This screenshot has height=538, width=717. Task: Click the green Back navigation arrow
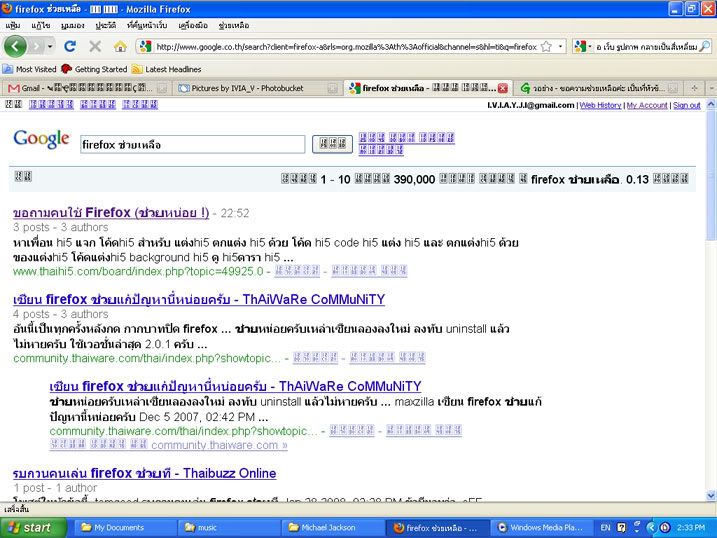click(15, 46)
